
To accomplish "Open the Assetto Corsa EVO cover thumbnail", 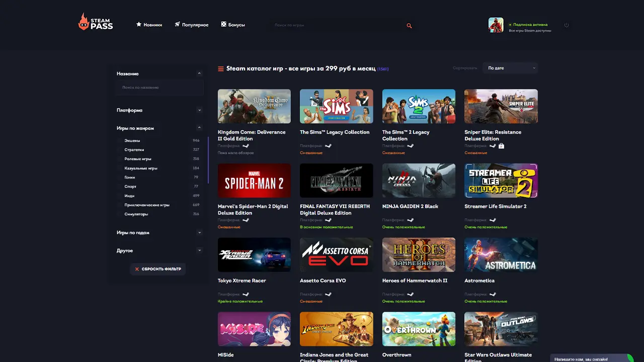I will pyautogui.click(x=337, y=255).
